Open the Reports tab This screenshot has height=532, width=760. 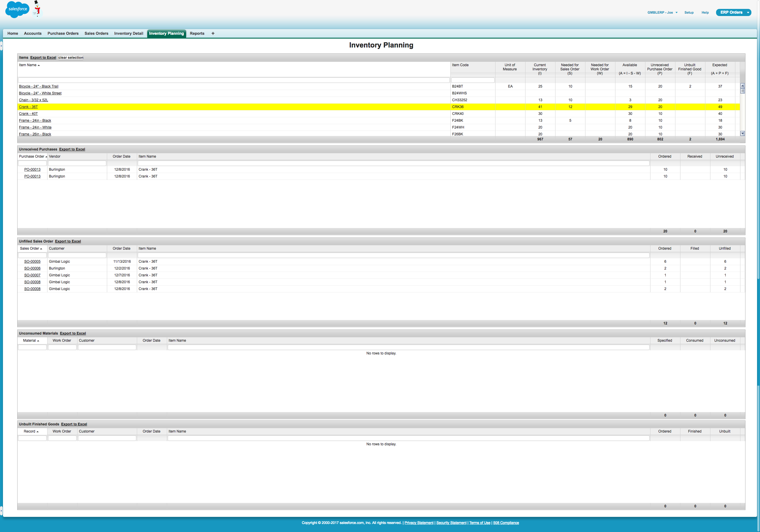click(x=197, y=34)
